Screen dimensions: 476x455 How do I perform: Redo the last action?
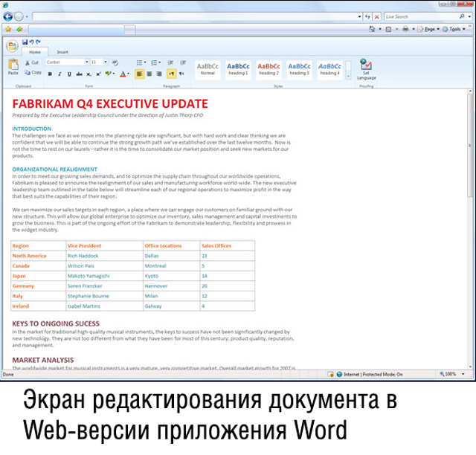click(x=38, y=42)
